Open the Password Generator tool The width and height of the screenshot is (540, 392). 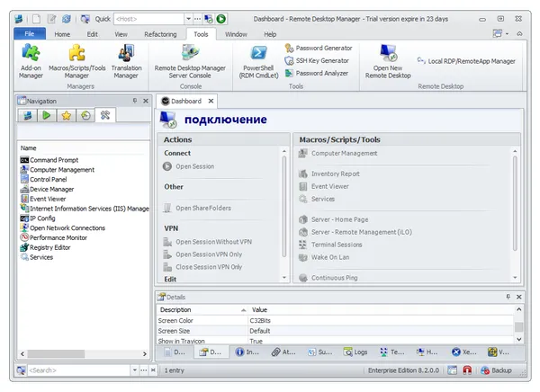(319, 49)
